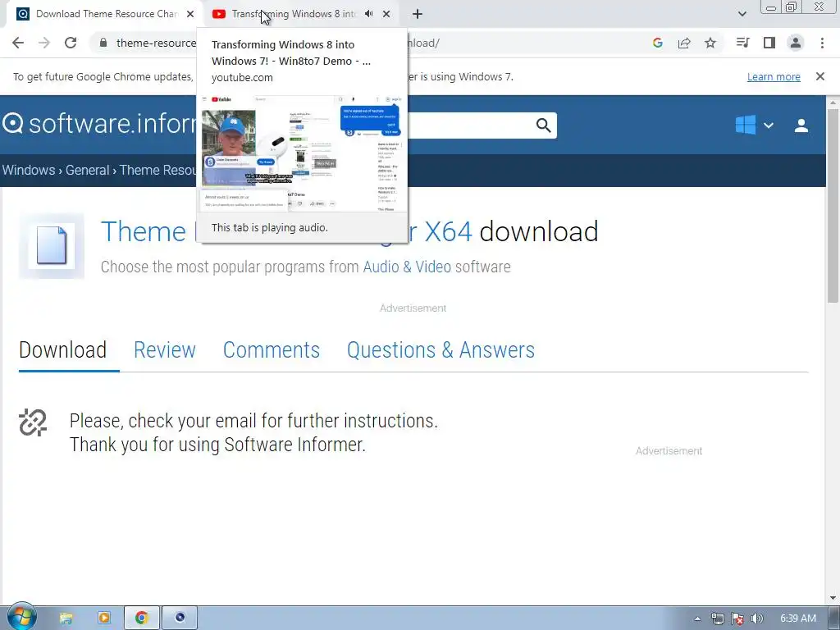
Task: Open the site user account icon
Action: tap(801, 126)
